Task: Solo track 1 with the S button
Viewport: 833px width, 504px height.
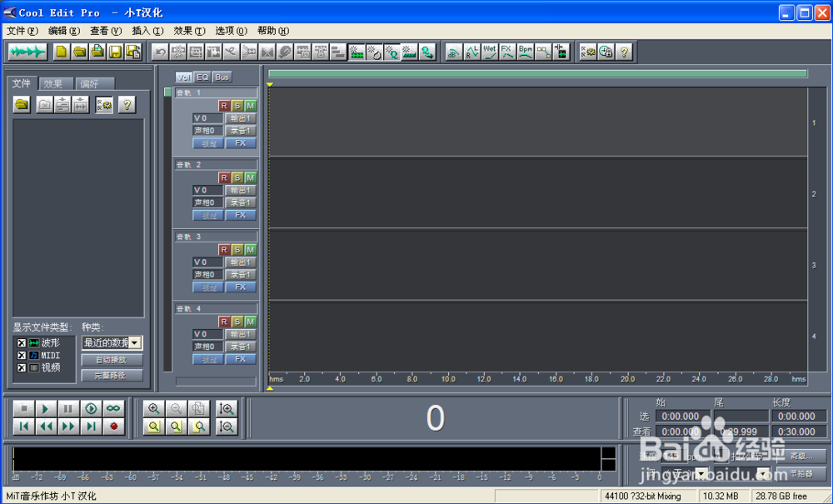Action: 237,105
